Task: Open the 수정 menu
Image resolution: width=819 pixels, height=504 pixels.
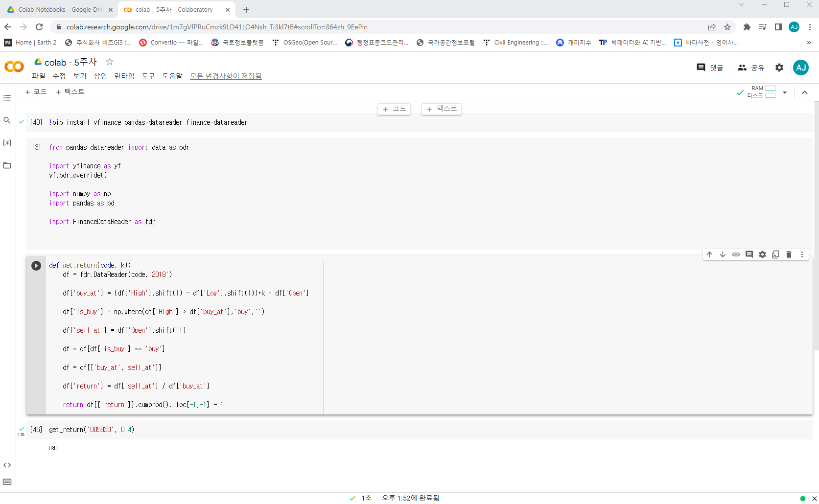Action: [59, 76]
